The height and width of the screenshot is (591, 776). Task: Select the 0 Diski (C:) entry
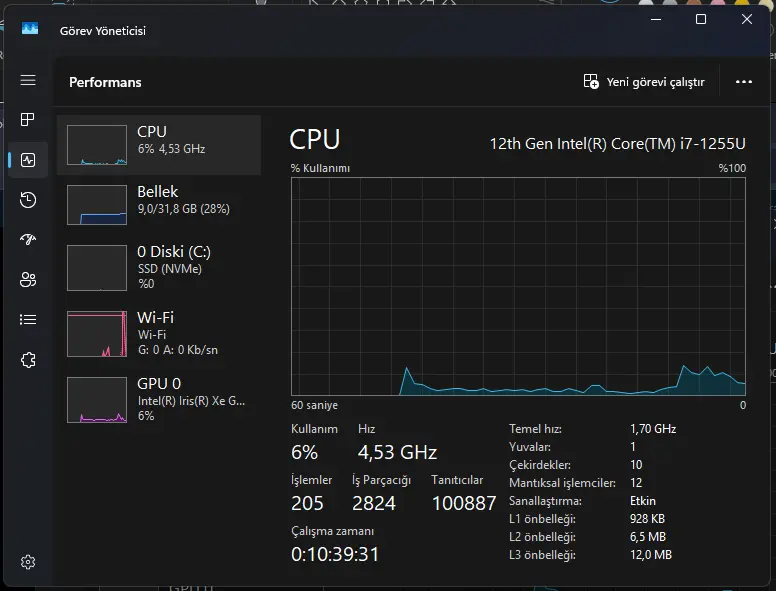tap(159, 268)
